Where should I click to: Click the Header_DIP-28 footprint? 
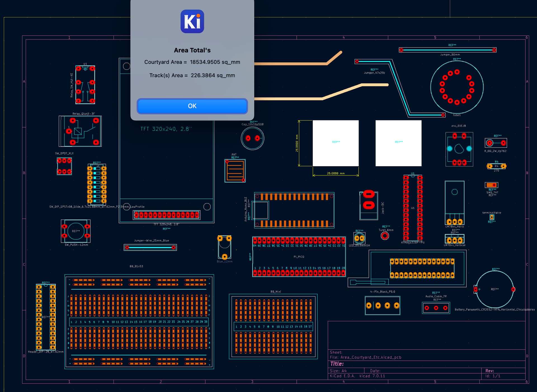point(46,317)
